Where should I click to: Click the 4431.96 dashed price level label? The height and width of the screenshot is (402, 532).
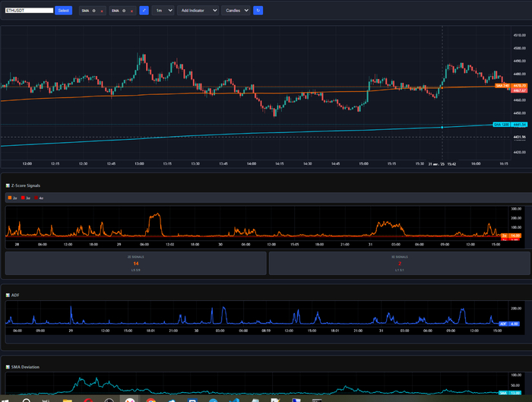coord(519,137)
